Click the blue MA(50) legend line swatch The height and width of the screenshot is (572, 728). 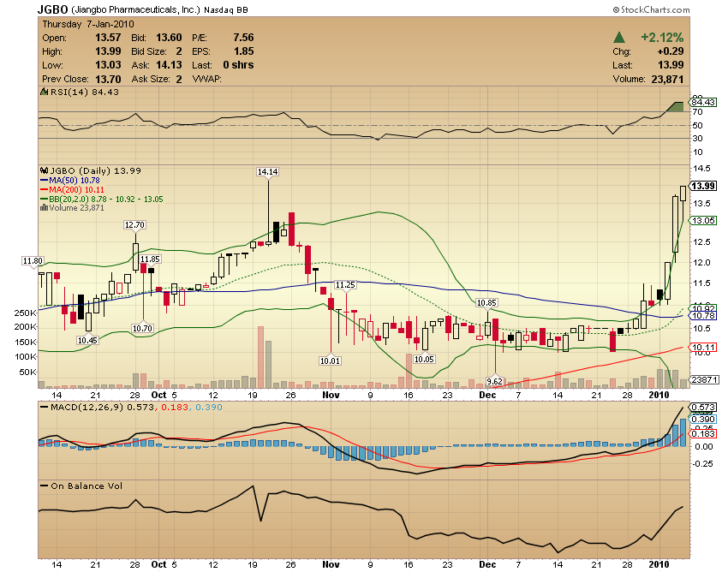point(44,180)
